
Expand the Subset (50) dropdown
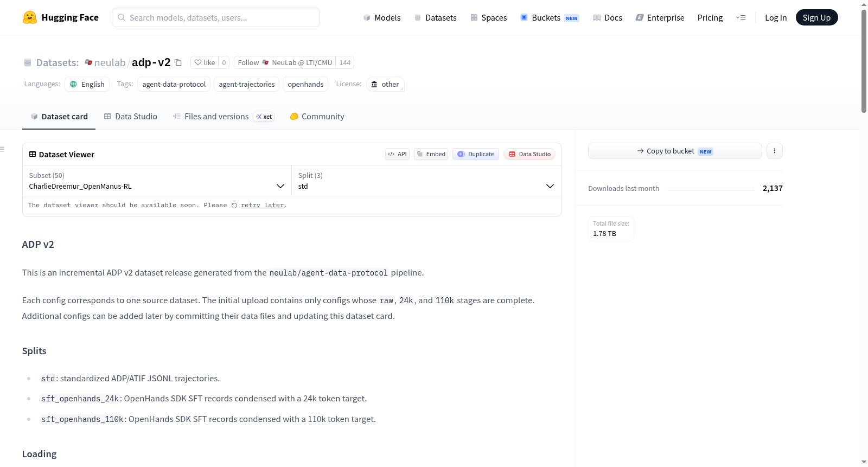(157, 181)
